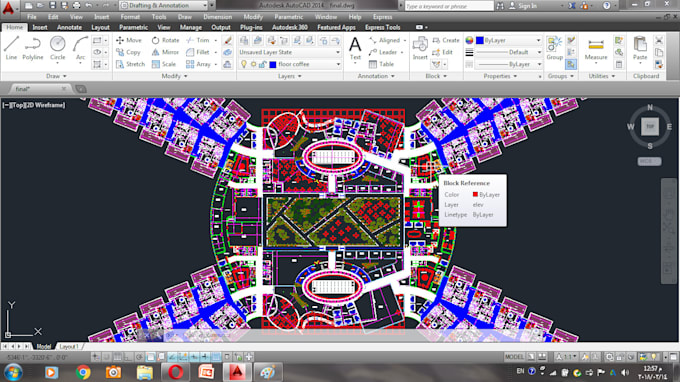Screen dimensions: 680x382
Task: Toggle polar tracking in status bar
Action: click(139, 357)
